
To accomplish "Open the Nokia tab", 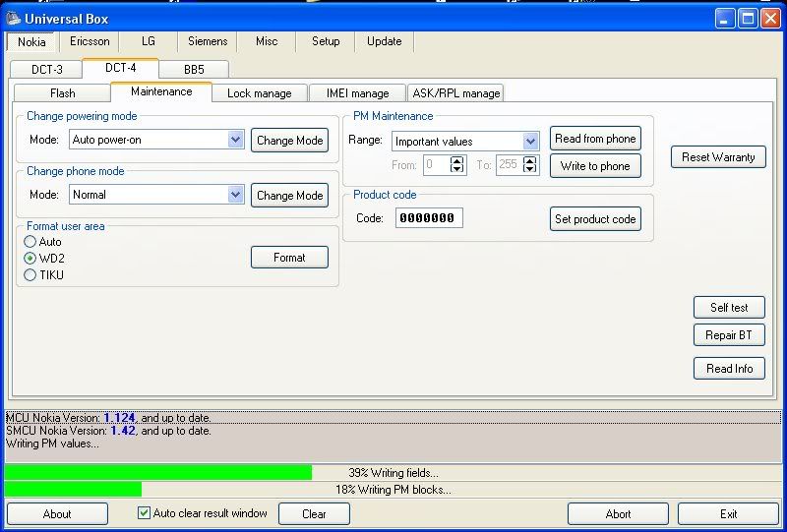I will pos(31,41).
